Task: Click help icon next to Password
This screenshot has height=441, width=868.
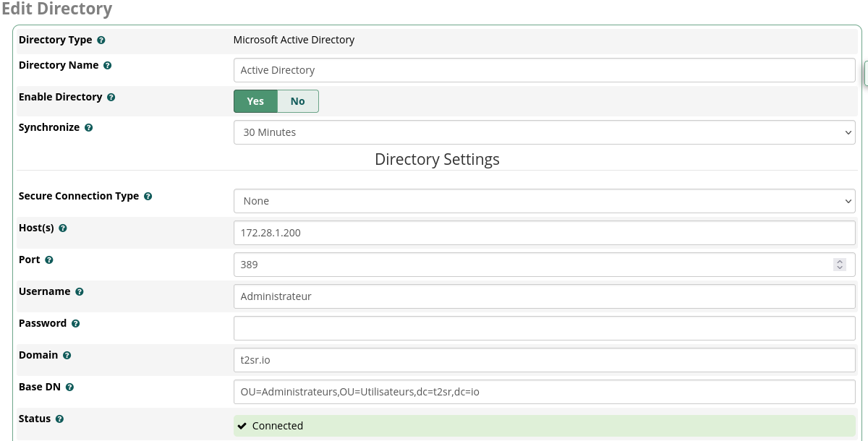Action: pos(76,324)
